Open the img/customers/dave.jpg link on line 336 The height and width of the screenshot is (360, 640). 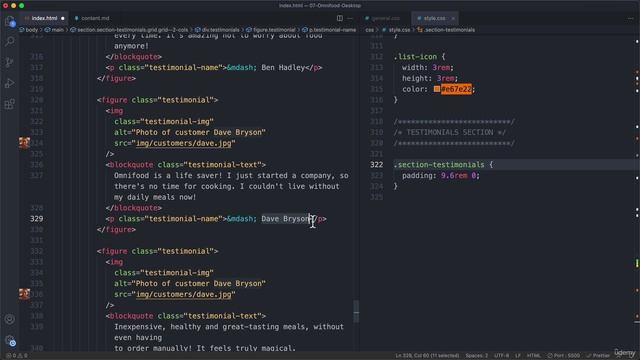(184, 294)
